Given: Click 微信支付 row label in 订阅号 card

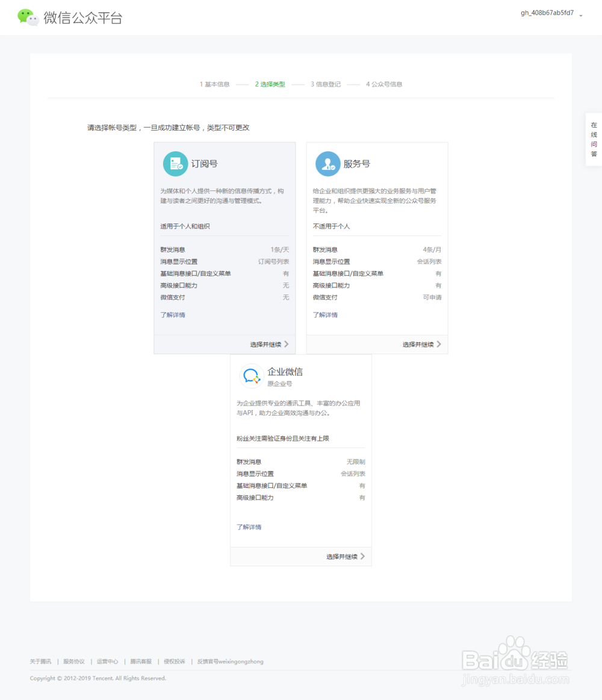Looking at the screenshot, I should [x=173, y=298].
